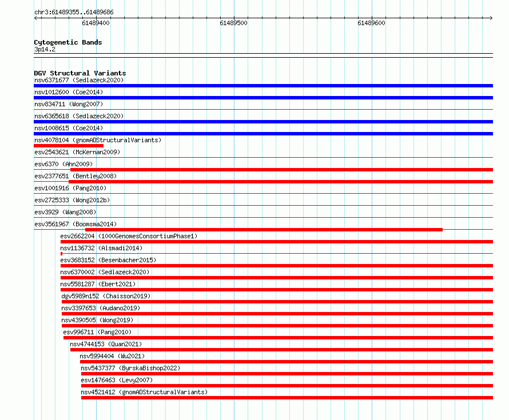
Task: Open esv1476463 (Levy2007) variant
Action: tap(117, 380)
